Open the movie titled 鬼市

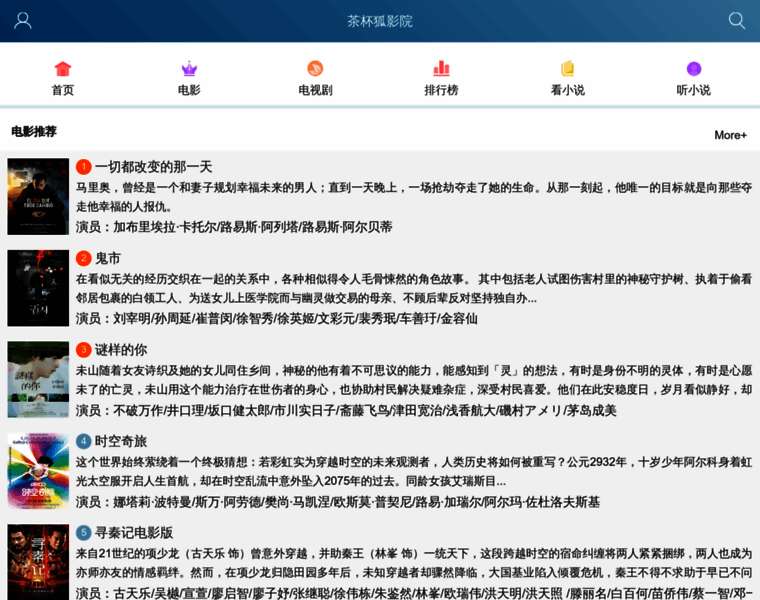click(x=107, y=258)
